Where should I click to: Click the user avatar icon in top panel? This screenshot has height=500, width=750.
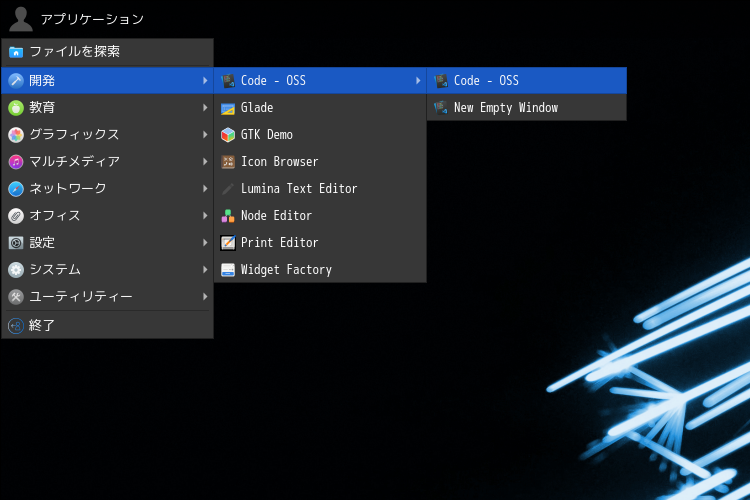click(x=20, y=19)
